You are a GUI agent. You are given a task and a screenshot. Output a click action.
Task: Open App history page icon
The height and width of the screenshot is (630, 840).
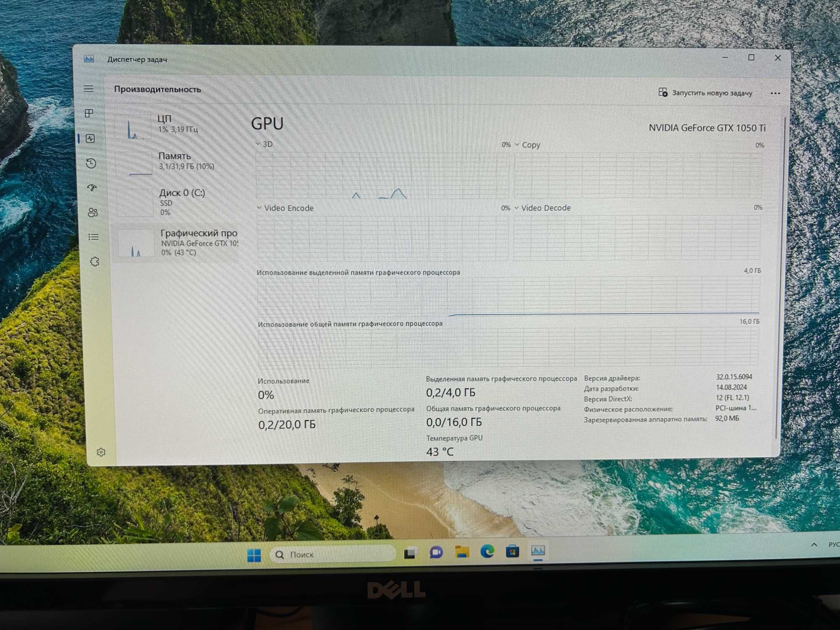[x=91, y=163]
